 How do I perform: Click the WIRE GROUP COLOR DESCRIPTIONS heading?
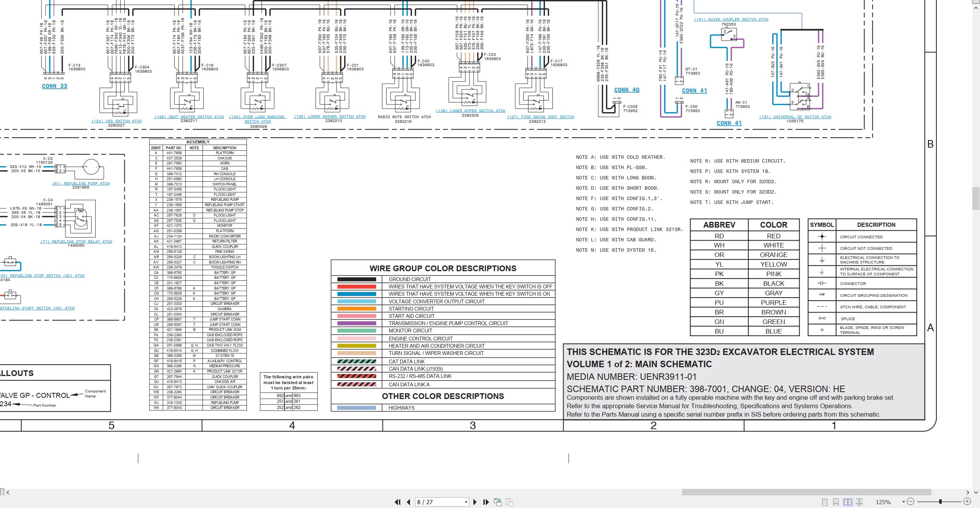point(443,269)
